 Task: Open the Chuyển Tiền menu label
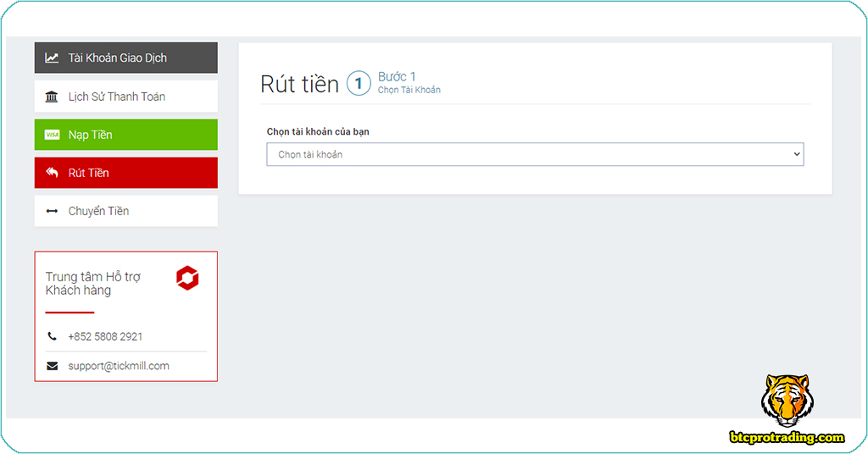98,211
